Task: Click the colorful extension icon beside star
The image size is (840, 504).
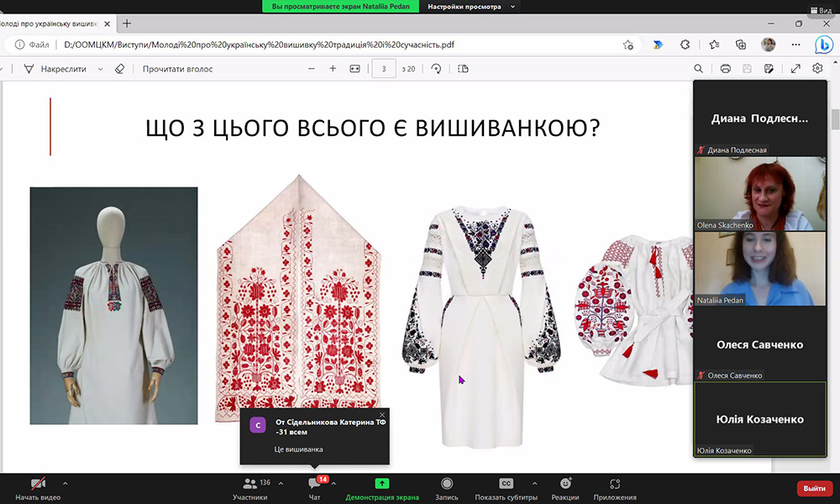Action: tap(658, 45)
